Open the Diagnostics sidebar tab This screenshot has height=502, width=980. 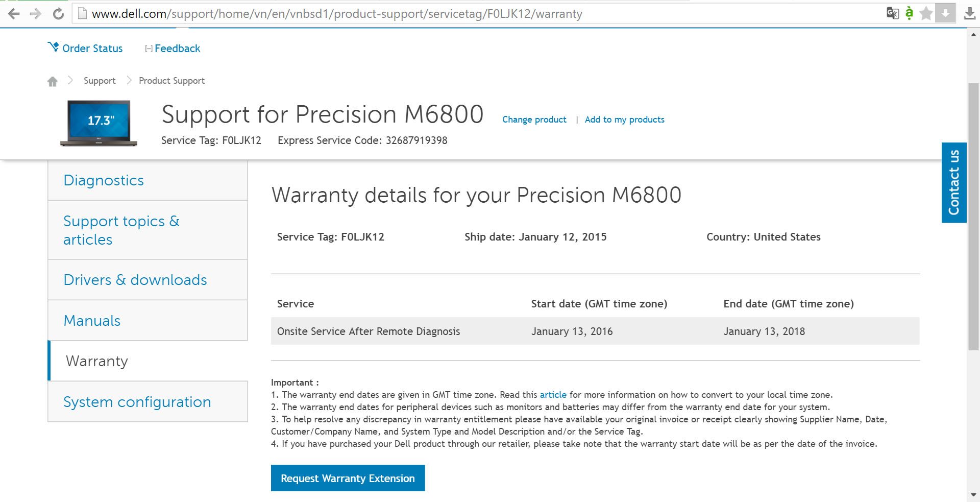[104, 180]
